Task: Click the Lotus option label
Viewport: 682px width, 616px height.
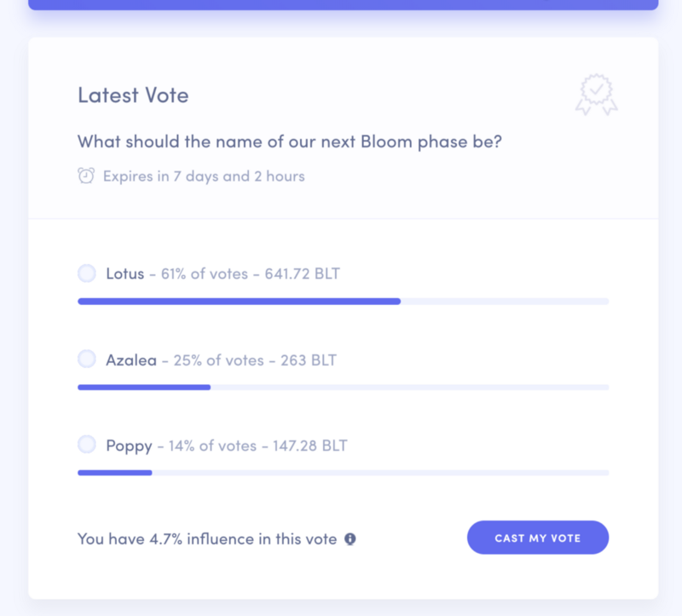Action: pos(124,273)
